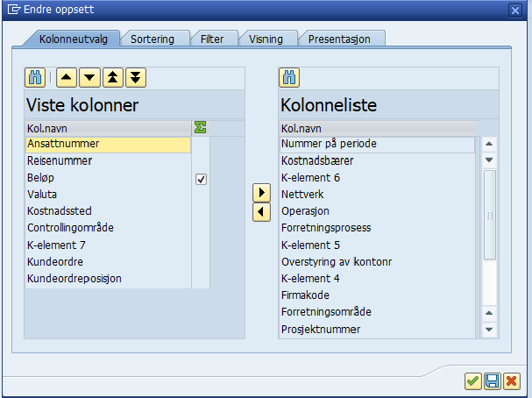Click the green sigma totals column header

pos(200,128)
